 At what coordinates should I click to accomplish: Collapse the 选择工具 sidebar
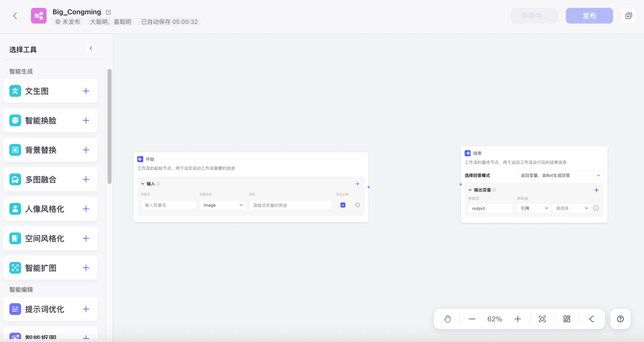pyautogui.click(x=91, y=48)
